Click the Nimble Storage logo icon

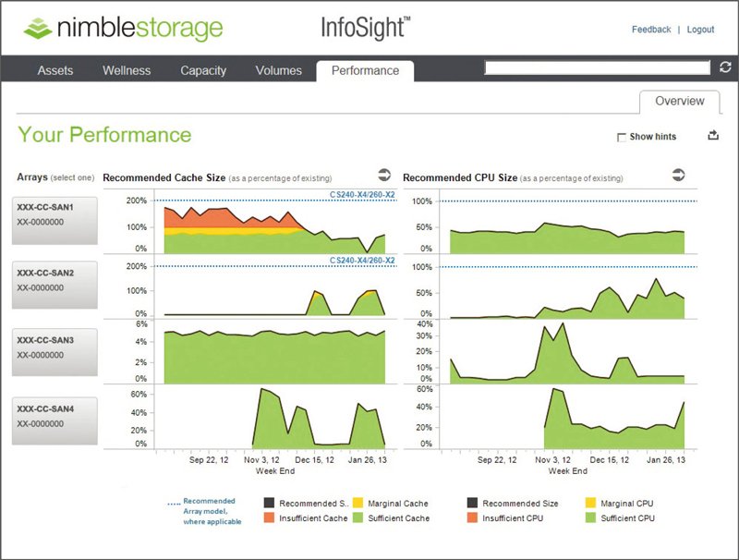pos(38,29)
